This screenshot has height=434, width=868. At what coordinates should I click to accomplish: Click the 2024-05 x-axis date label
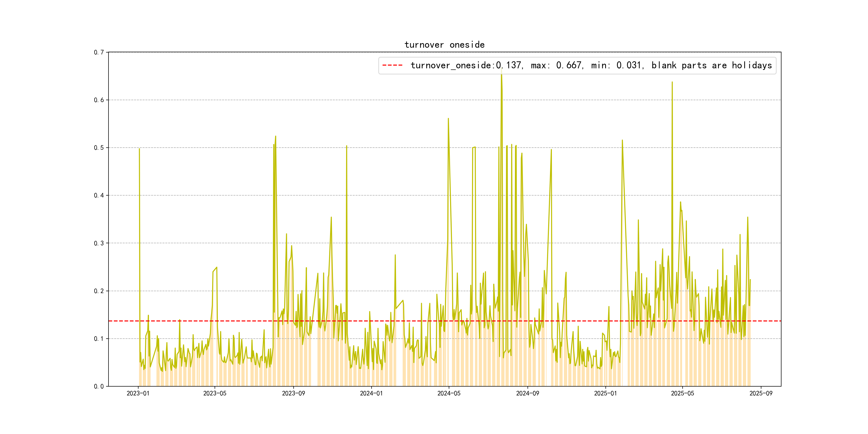449,394
